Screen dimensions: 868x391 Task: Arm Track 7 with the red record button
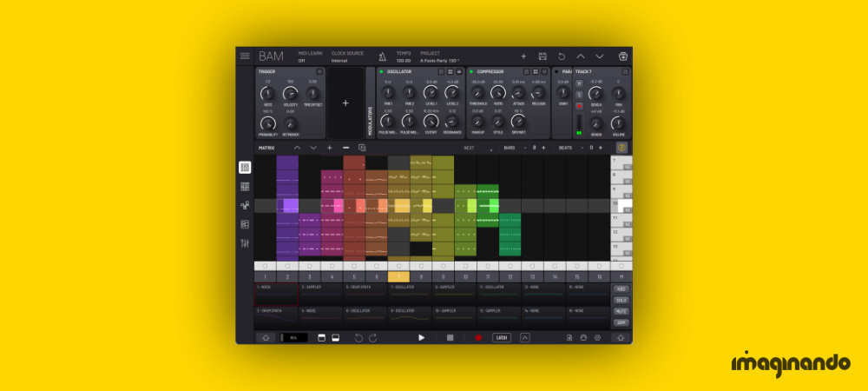click(x=579, y=106)
